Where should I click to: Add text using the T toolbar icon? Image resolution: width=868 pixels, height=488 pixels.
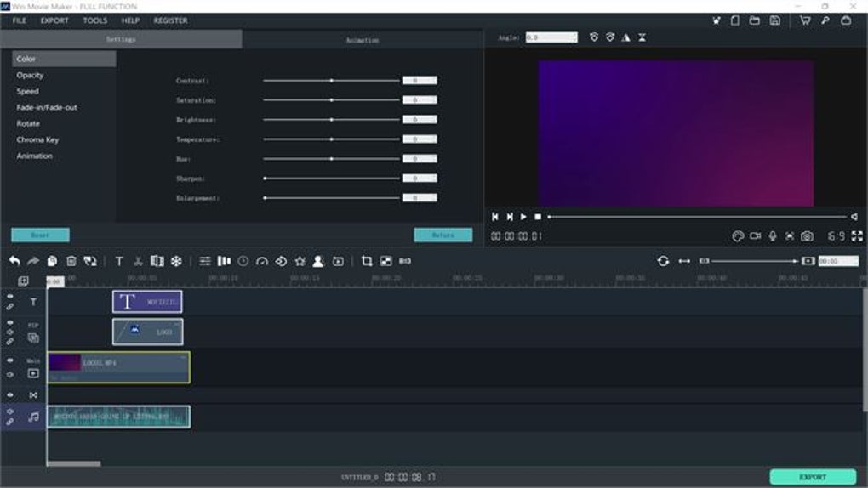coord(119,261)
